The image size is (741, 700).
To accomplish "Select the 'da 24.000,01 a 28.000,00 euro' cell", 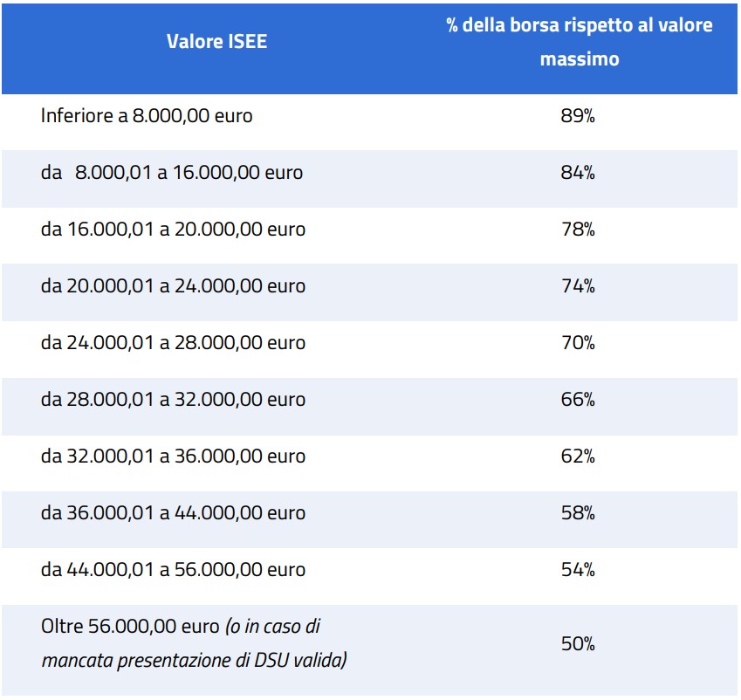I will (173, 343).
